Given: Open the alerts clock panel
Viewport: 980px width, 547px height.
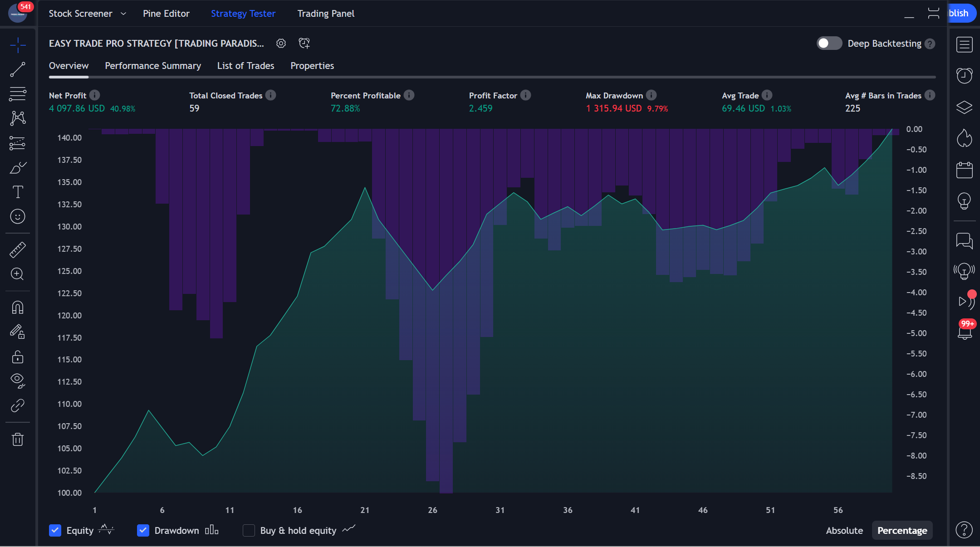Looking at the screenshot, I should click(x=964, y=75).
